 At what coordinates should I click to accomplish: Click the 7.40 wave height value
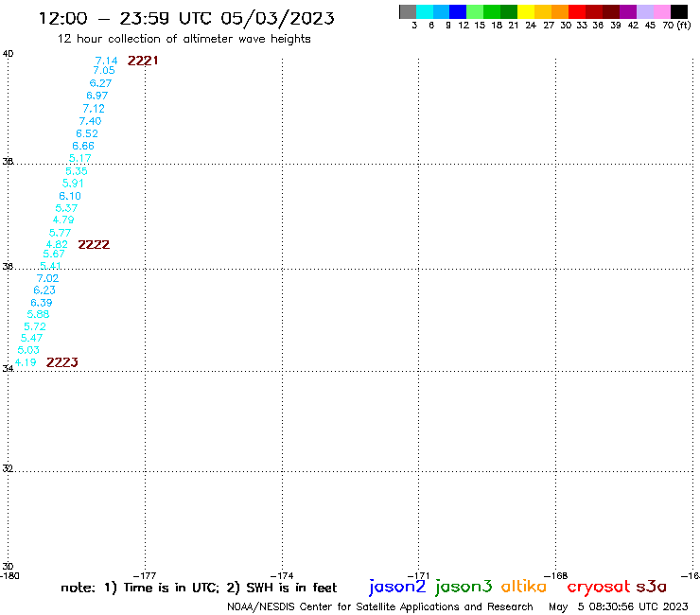click(x=90, y=121)
